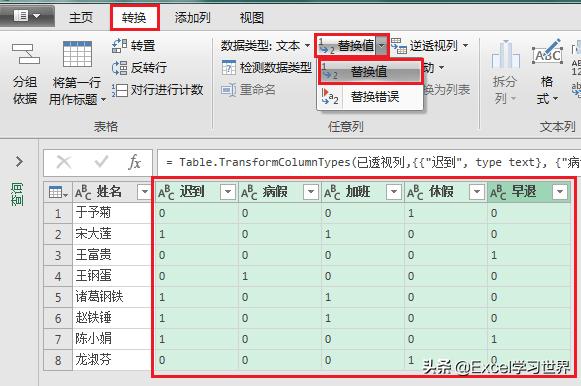Image resolution: width=581 pixels, height=386 pixels.
Task: Click the 姓名 column data type icon
Action: click(x=83, y=192)
